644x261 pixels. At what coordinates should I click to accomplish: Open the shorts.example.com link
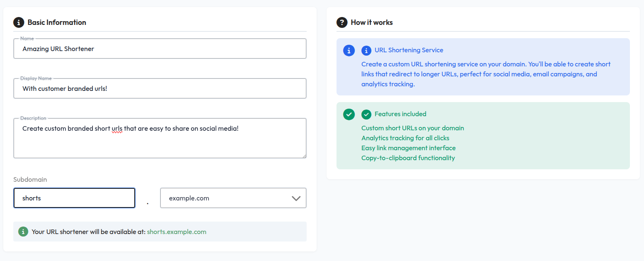(x=177, y=232)
